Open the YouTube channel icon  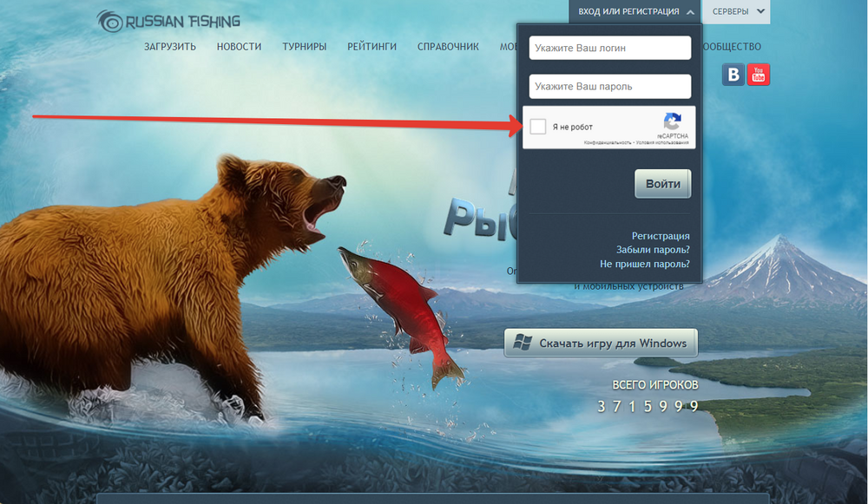(x=759, y=75)
